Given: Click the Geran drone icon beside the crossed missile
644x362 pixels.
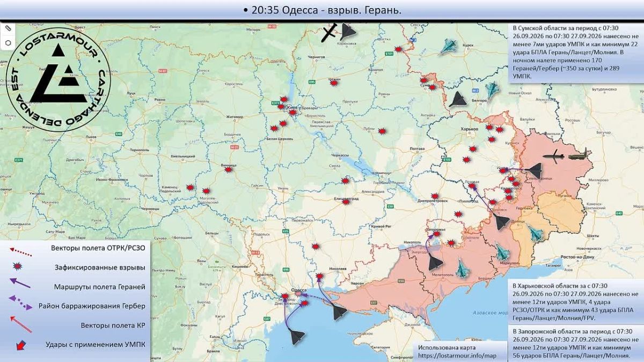Looking at the screenshot, I should 348,32.
